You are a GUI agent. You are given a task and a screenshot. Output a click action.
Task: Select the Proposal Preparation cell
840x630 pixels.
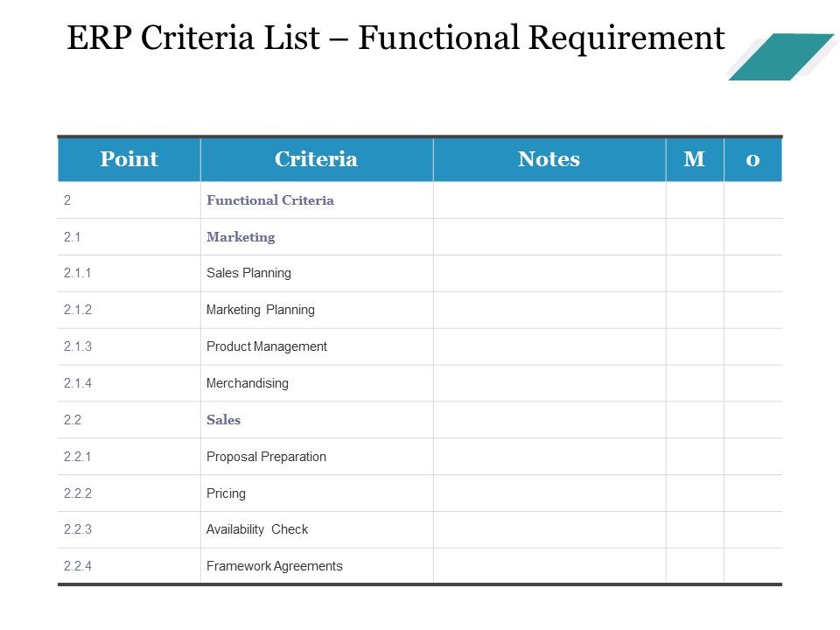[317, 457]
